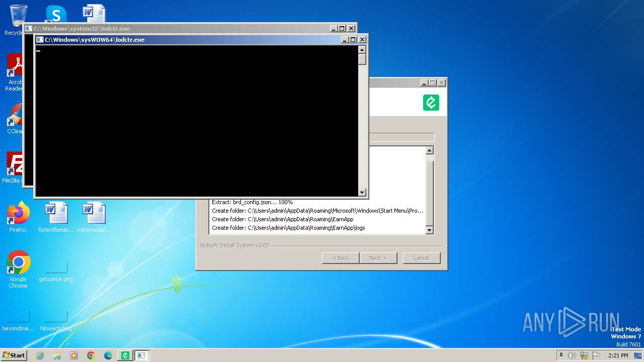Minimize the system32 lodctr console window
Screen dimensions: 644x362
coord(334,29)
